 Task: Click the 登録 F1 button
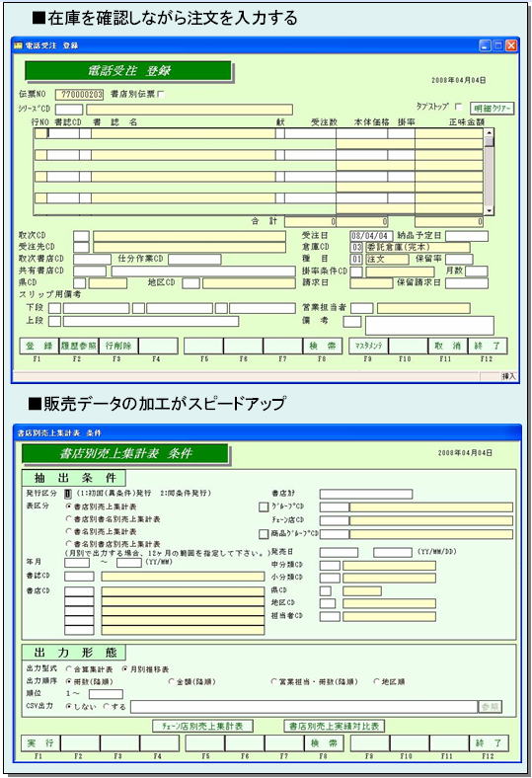coord(39,346)
